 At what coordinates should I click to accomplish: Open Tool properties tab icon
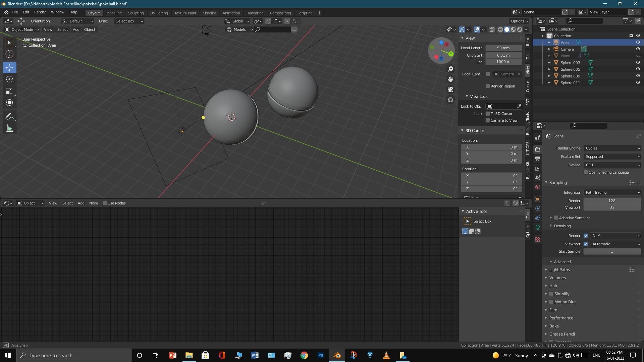538,137
